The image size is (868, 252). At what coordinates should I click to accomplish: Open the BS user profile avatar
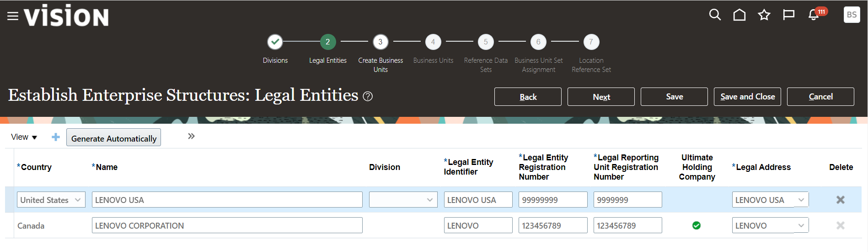point(852,15)
